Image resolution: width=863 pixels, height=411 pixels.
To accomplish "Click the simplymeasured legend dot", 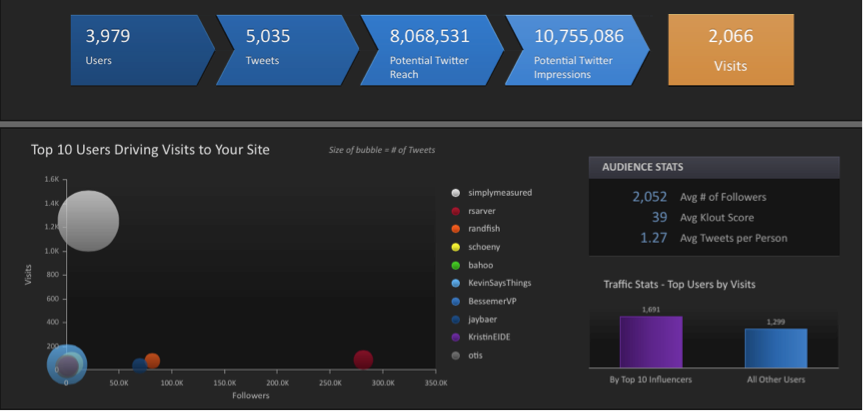I will coord(455,193).
